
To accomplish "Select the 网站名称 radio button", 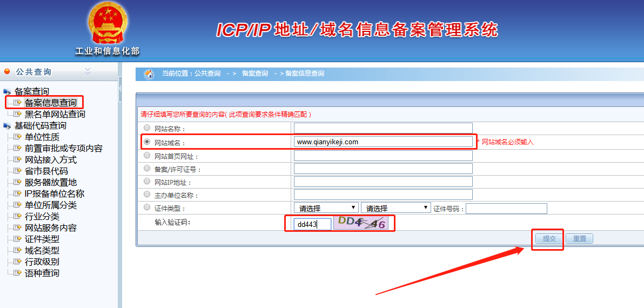I will pyautogui.click(x=147, y=128).
